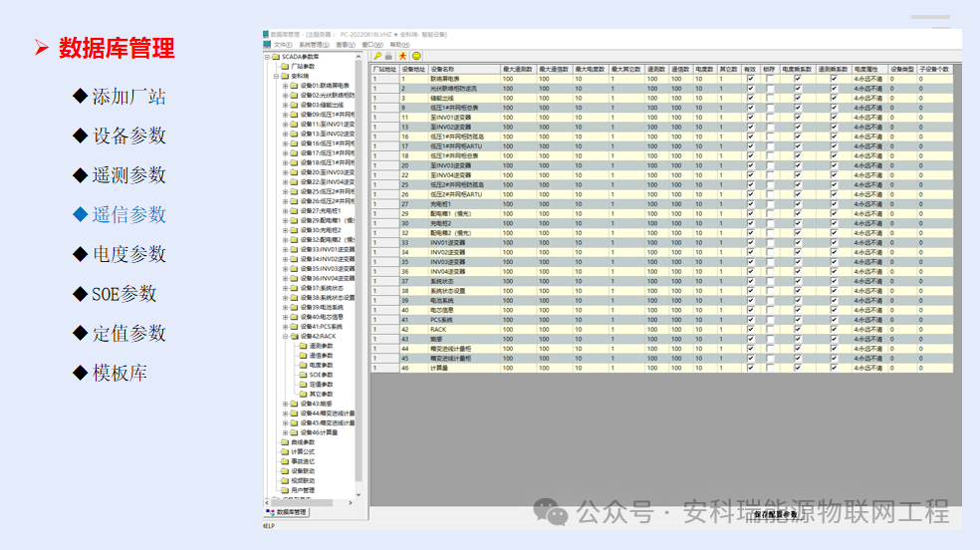Toggle 有效 checkbox in RACK row
The image size is (980, 550).
click(751, 330)
